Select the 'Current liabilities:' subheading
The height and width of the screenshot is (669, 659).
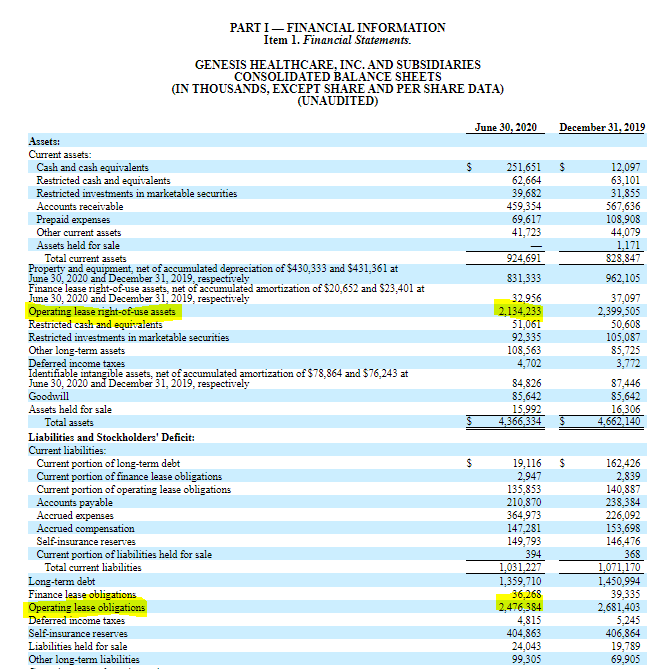point(67,451)
